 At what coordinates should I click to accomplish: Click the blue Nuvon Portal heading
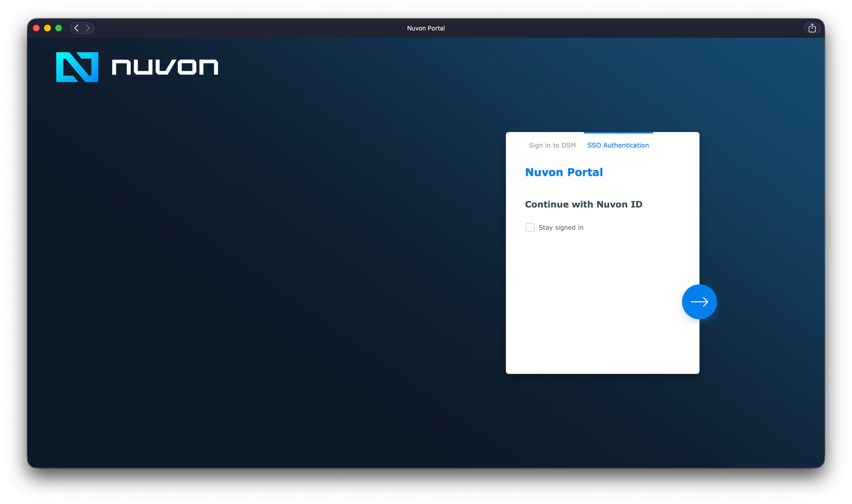tap(564, 172)
